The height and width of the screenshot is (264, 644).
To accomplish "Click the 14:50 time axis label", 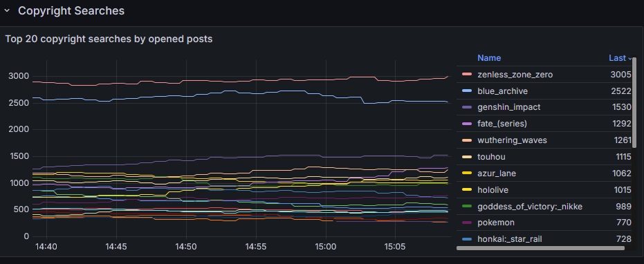I will pyautogui.click(x=186, y=247).
